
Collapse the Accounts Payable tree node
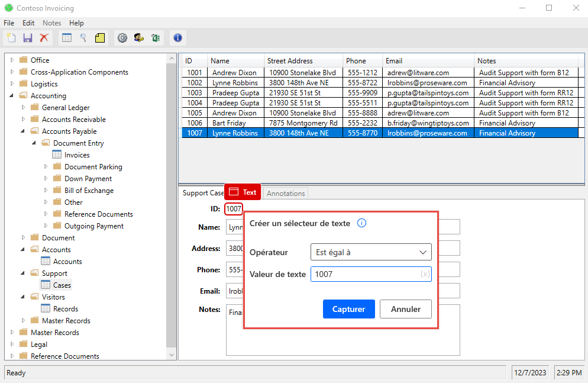23,131
